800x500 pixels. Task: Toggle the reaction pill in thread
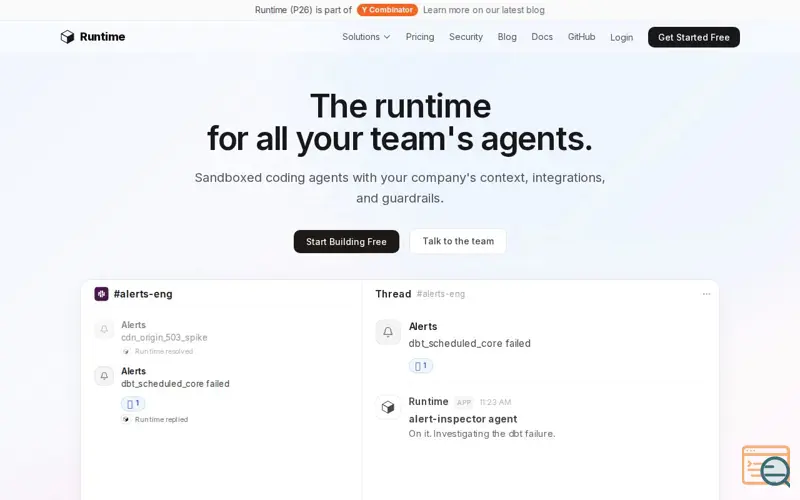click(421, 366)
